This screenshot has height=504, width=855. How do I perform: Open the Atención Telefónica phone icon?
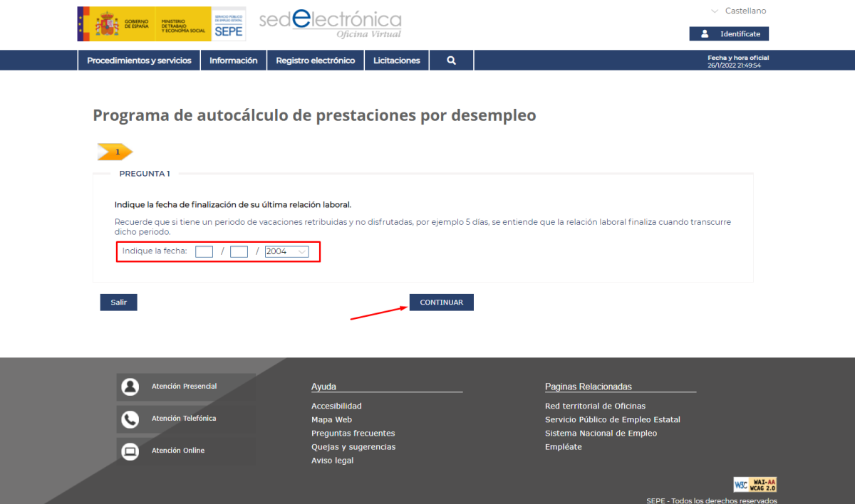coord(130,419)
